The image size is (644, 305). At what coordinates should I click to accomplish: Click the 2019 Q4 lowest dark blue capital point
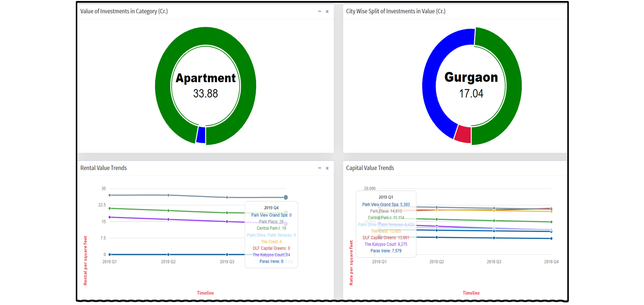(x=551, y=239)
